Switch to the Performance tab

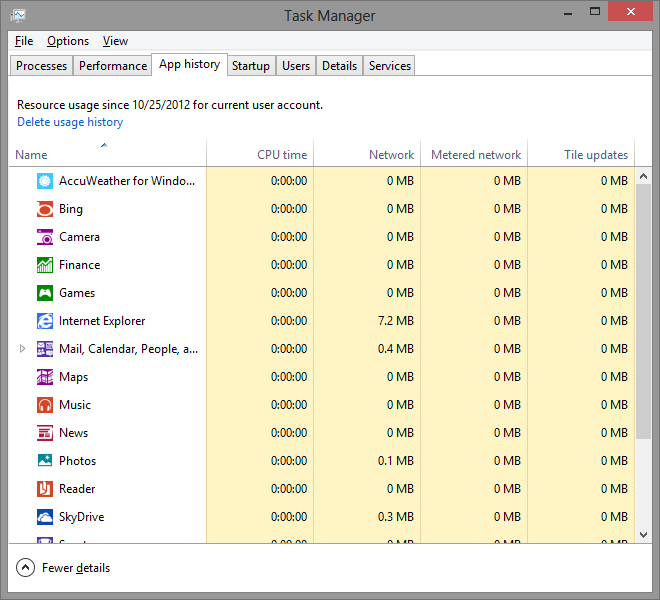coord(113,66)
